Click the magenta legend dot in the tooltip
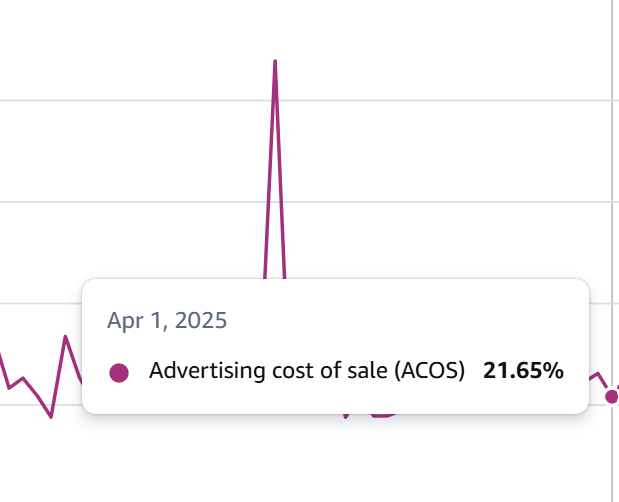This screenshot has height=502, width=619. pos(119,373)
